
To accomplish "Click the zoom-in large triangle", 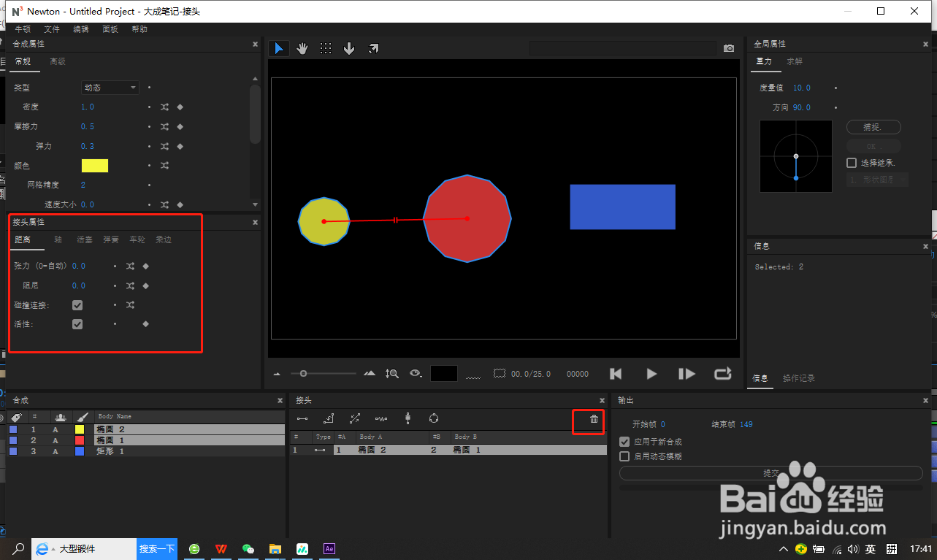I will click(x=370, y=373).
